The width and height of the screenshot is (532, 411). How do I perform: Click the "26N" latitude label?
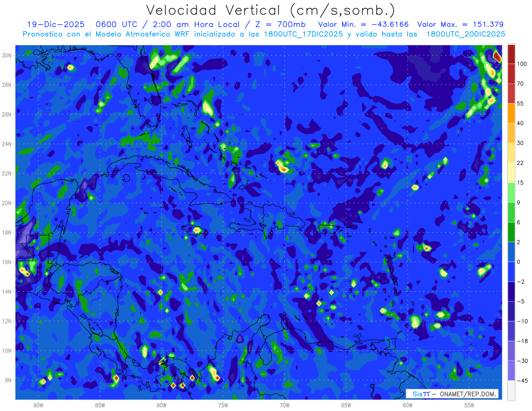(8, 114)
